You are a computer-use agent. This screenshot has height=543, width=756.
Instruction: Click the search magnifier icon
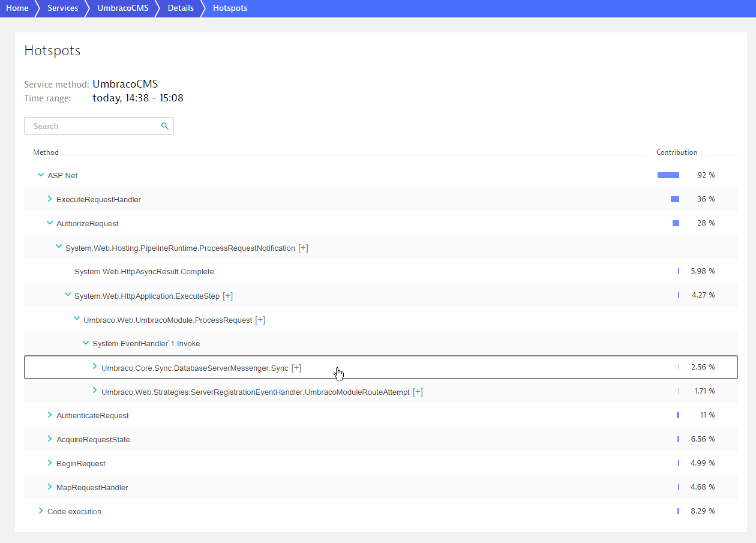click(x=165, y=126)
